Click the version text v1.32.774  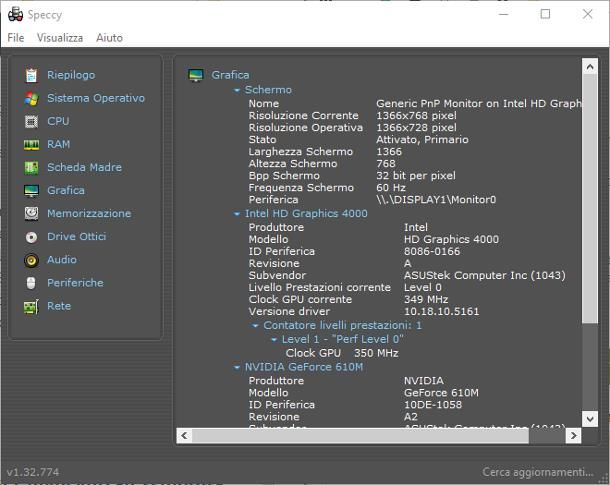[33, 472]
